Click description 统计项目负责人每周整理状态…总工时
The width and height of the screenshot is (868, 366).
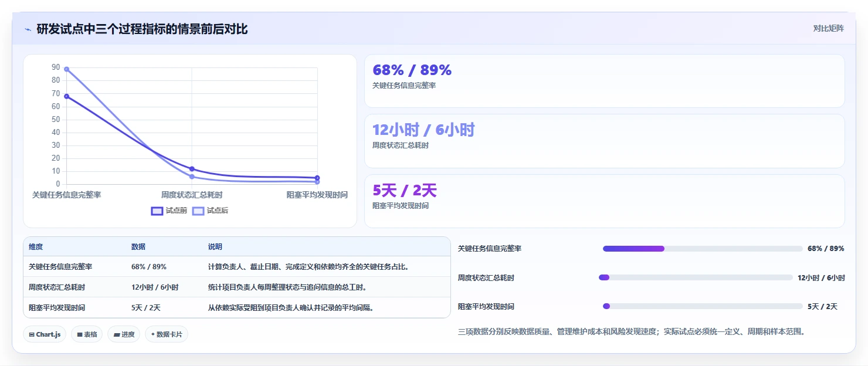[x=287, y=287]
